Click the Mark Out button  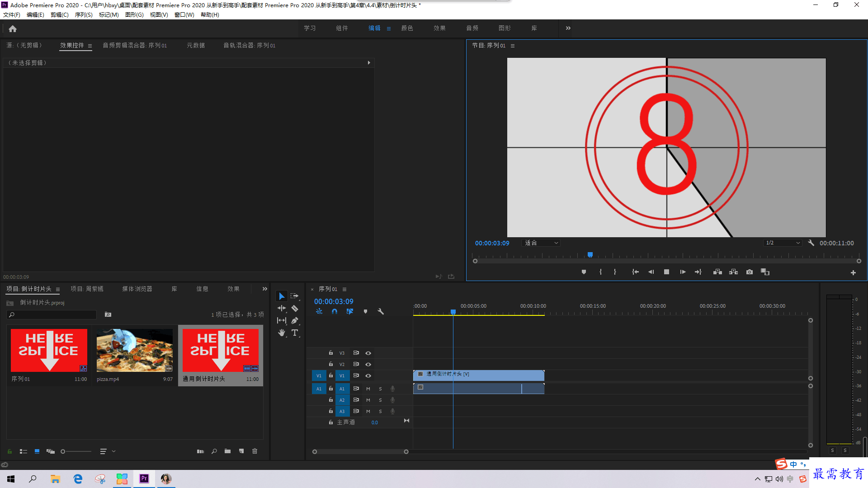click(x=615, y=272)
